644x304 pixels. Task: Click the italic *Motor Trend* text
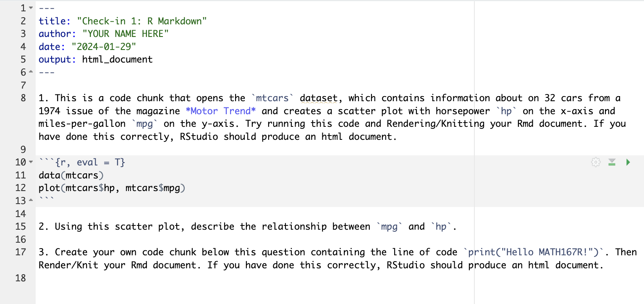pyautogui.click(x=220, y=111)
